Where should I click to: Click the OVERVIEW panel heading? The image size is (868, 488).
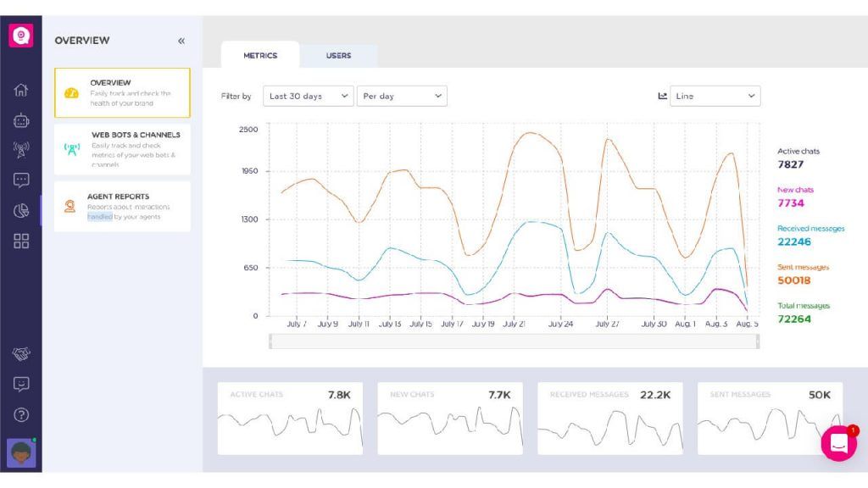click(x=82, y=41)
